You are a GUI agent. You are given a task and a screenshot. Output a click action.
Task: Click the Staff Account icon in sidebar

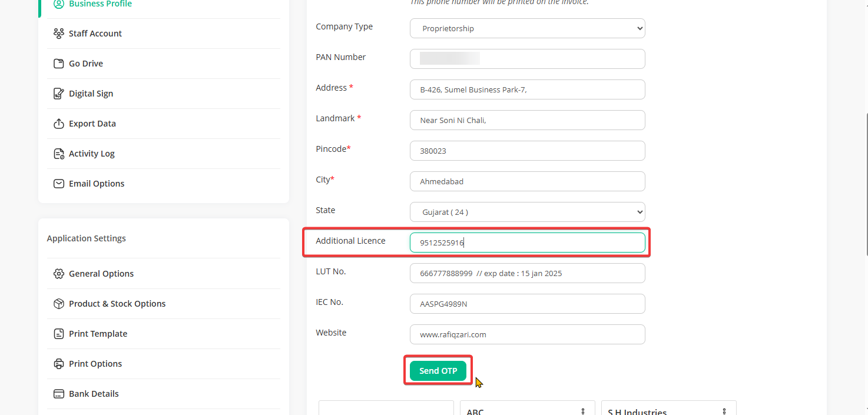coord(58,34)
